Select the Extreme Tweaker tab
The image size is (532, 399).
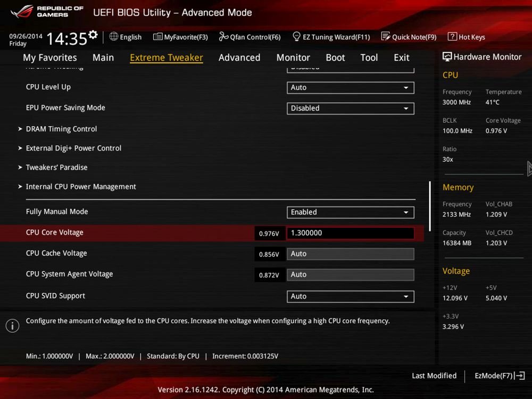tap(166, 57)
